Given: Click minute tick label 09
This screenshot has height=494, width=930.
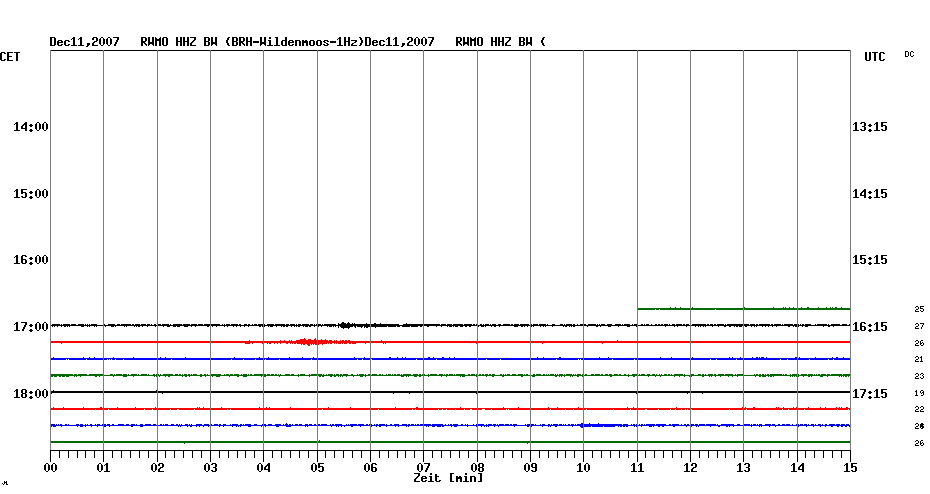Looking at the screenshot, I should [x=530, y=467].
